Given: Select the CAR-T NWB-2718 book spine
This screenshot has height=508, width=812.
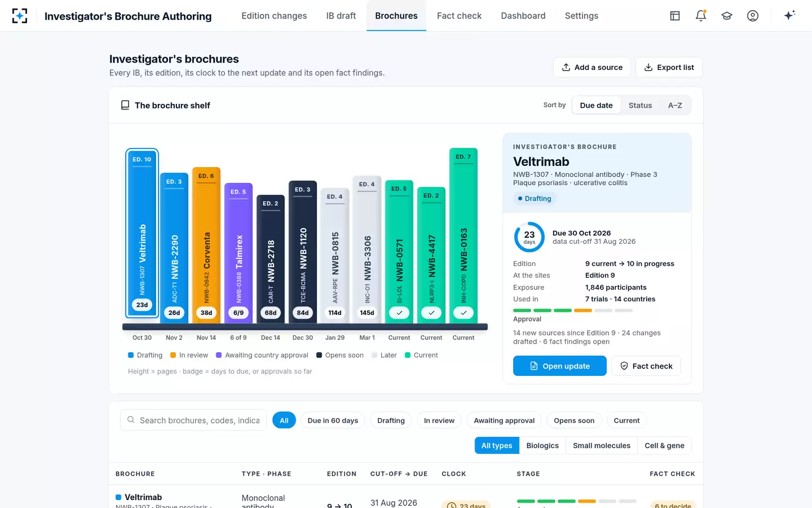Looking at the screenshot, I should [x=271, y=259].
